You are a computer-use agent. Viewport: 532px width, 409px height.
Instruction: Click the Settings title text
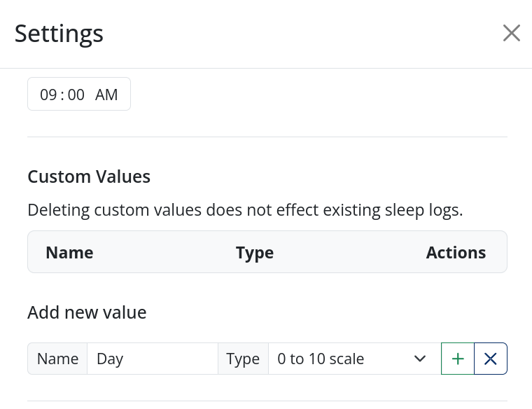[x=59, y=33]
